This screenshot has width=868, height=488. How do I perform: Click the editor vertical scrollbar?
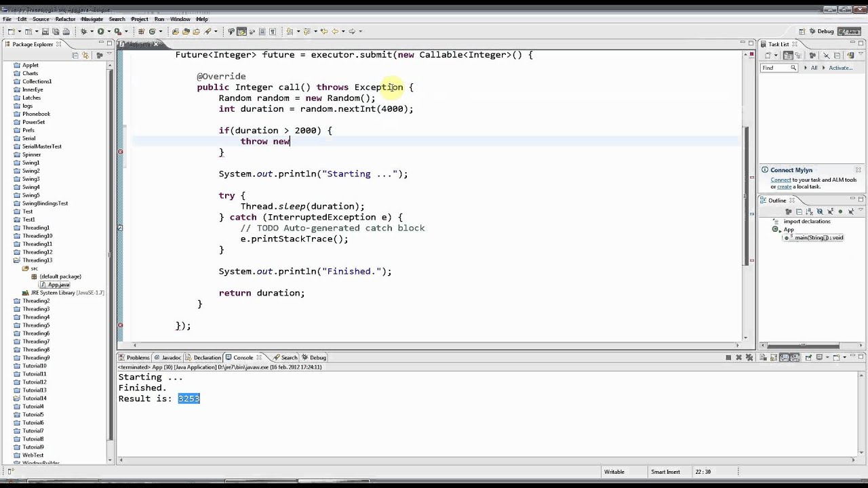click(x=747, y=197)
